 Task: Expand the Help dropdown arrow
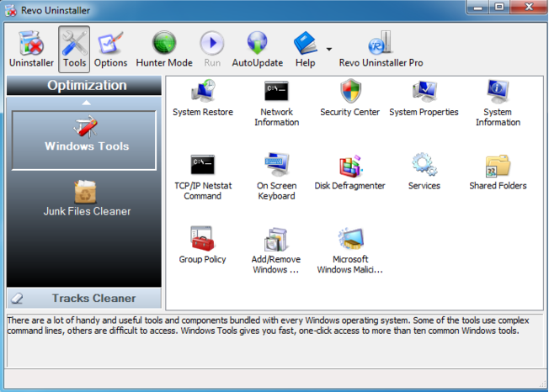tap(329, 50)
